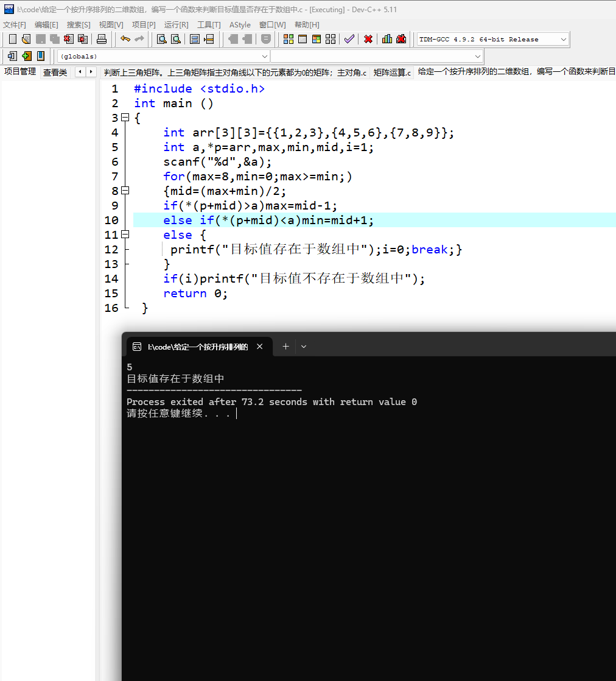Select the 给定一个按升序排列的二维数组 editor tab
Screen dimensions: 616x681
tap(516, 72)
